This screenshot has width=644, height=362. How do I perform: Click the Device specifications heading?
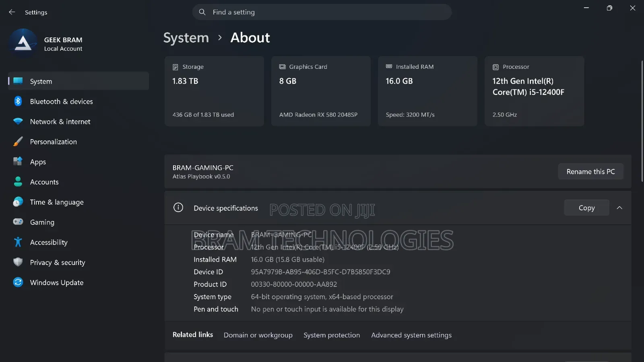226,208
